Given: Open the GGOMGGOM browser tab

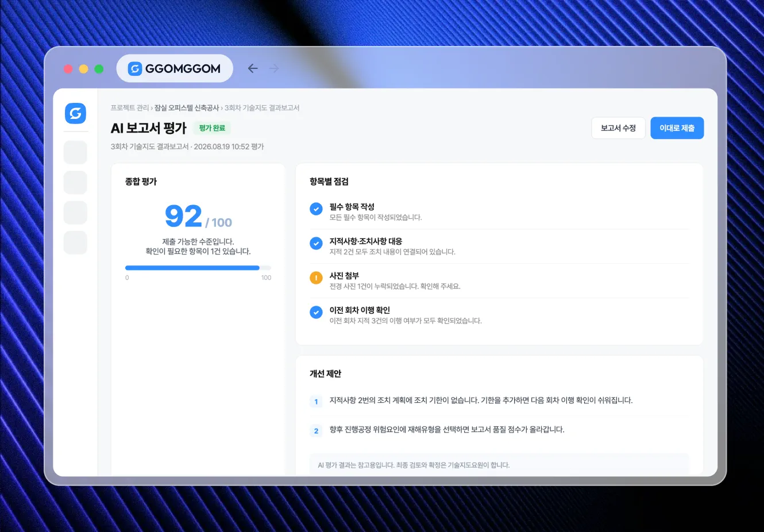Looking at the screenshot, I should [175, 68].
